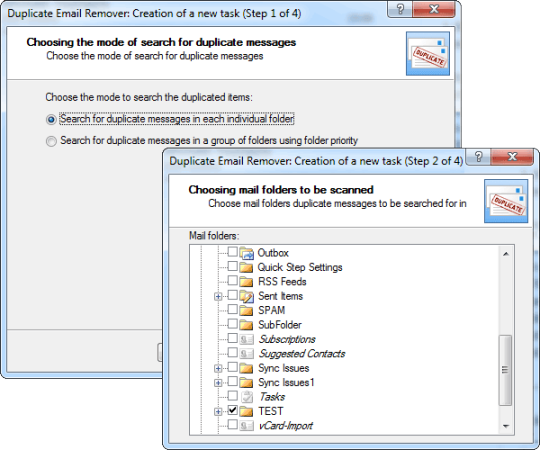Select the Tasks label
Screen dimensions: 540x450
(272, 397)
